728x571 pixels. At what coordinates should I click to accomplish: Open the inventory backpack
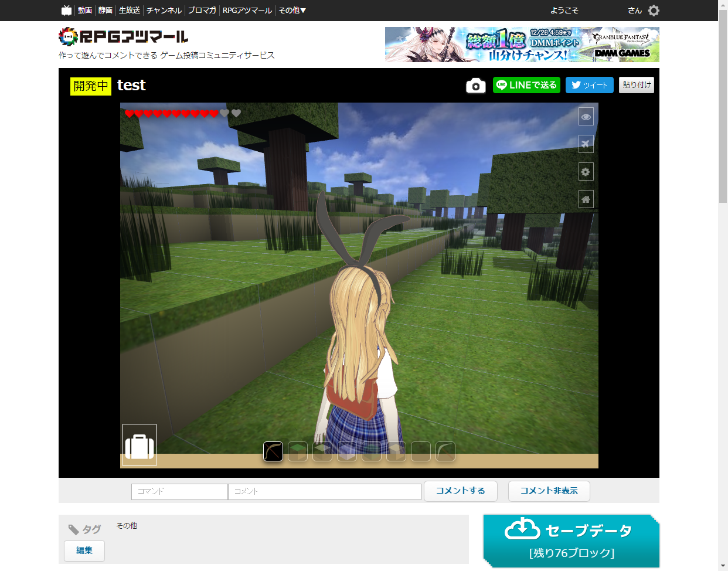pos(139,445)
